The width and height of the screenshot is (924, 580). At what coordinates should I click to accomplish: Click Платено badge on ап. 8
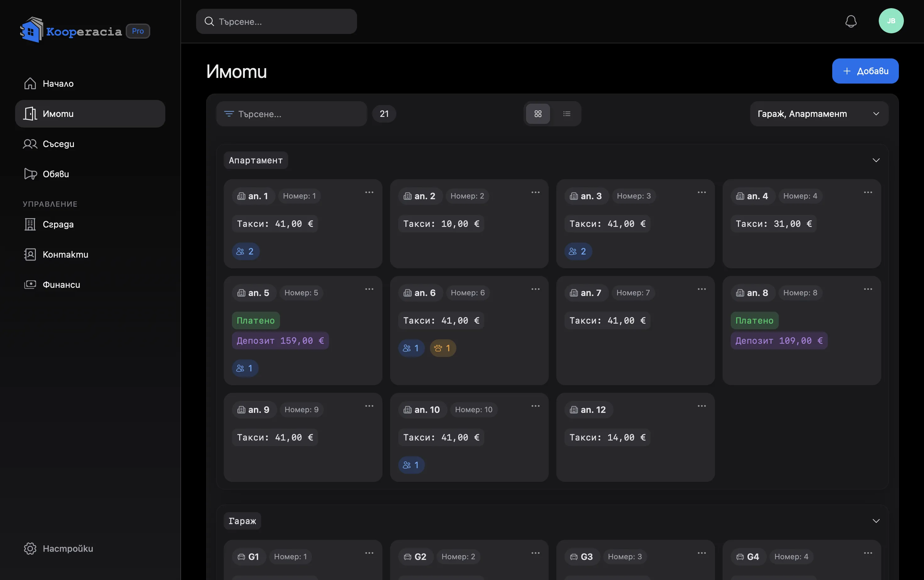point(754,320)
